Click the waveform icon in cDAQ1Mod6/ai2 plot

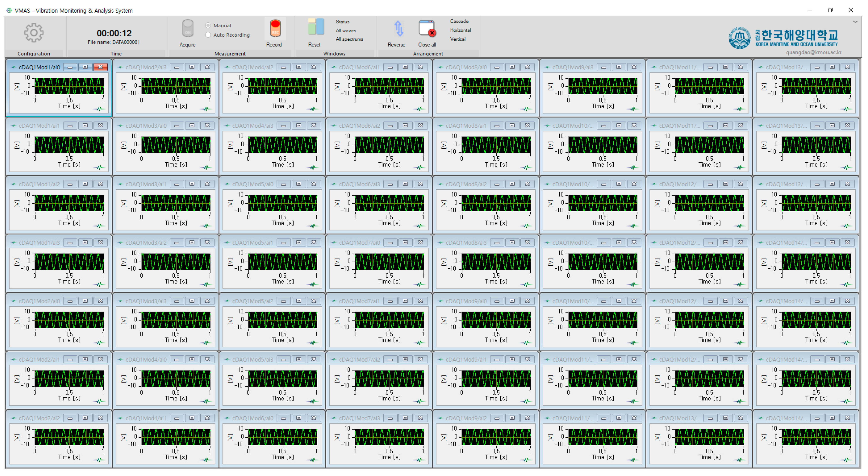420,167
